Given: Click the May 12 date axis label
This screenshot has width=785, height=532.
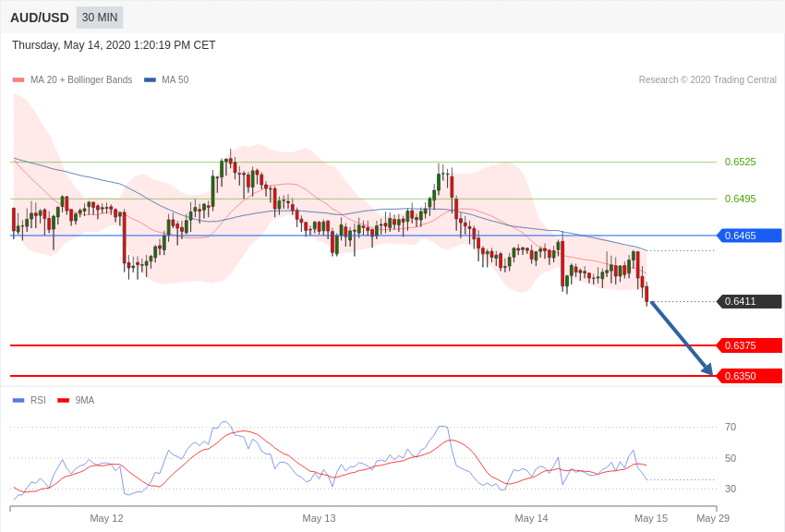Looking at the screenshot, I should [x=106, y=518].
